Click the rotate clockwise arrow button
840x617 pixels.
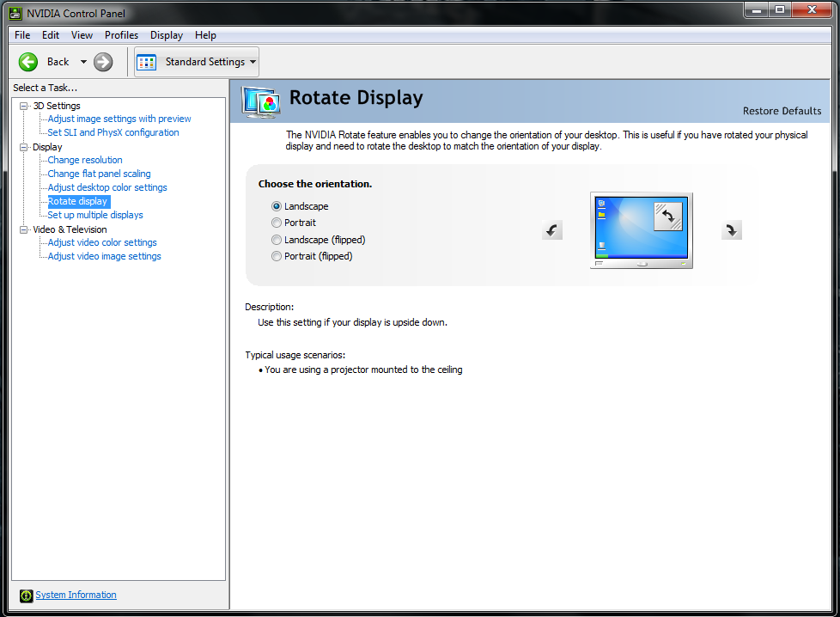(x=731, y=230)
